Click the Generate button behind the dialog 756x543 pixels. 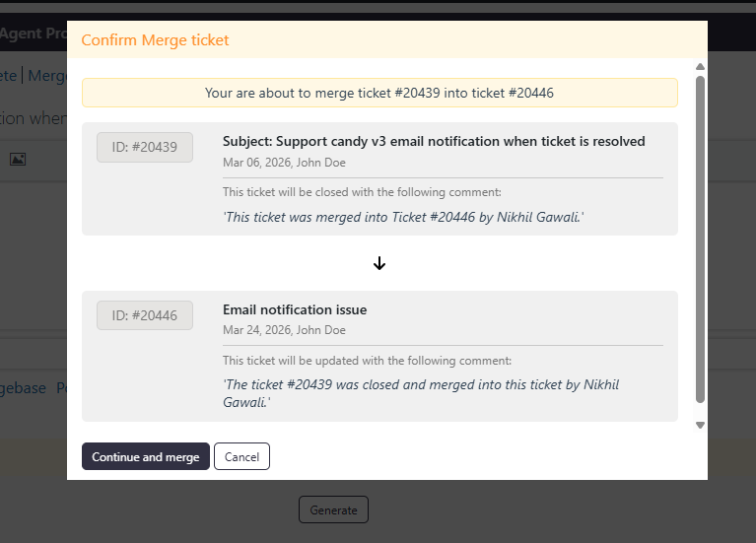(333, 509)
